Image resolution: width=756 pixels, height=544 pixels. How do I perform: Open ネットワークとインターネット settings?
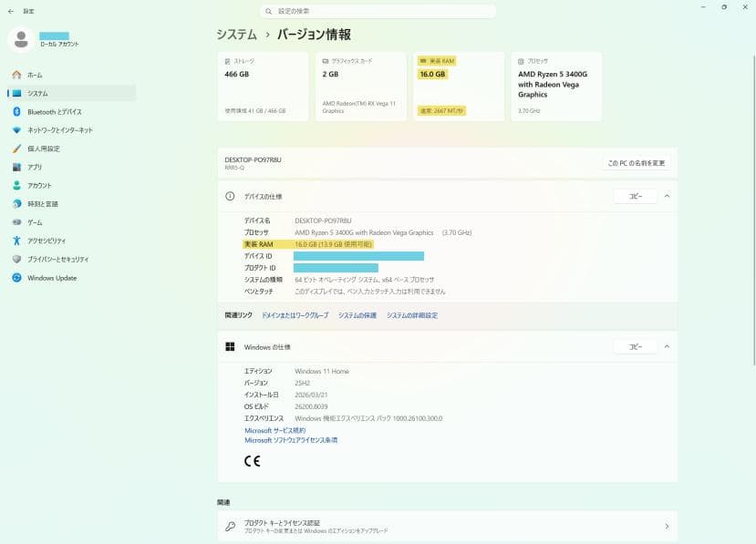pos(72,130)
